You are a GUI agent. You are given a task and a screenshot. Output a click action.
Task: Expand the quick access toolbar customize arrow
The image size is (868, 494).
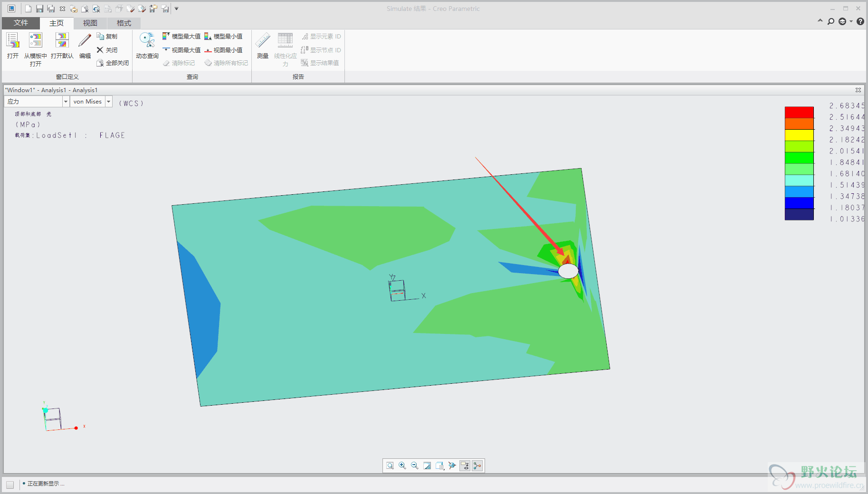click(176, 9)
